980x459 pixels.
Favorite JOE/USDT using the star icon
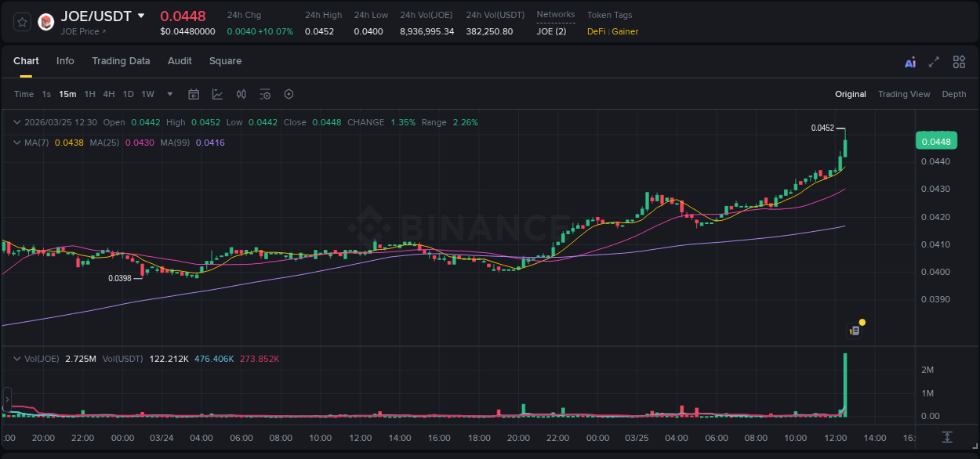(x=21, y=22)
